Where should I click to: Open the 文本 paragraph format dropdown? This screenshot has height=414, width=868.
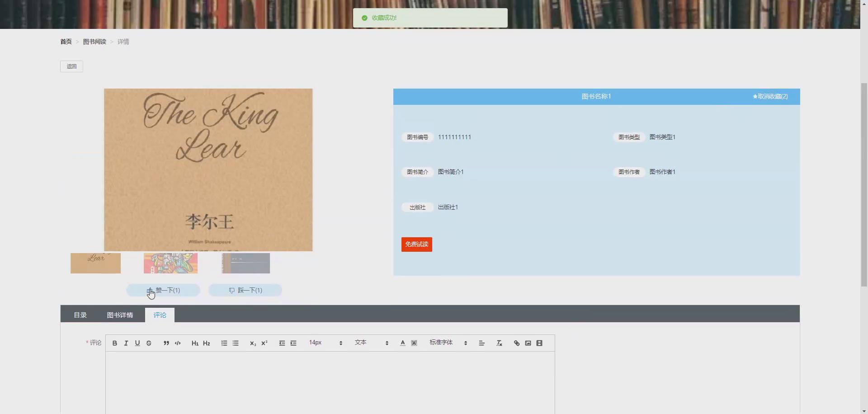coord(372,343)
